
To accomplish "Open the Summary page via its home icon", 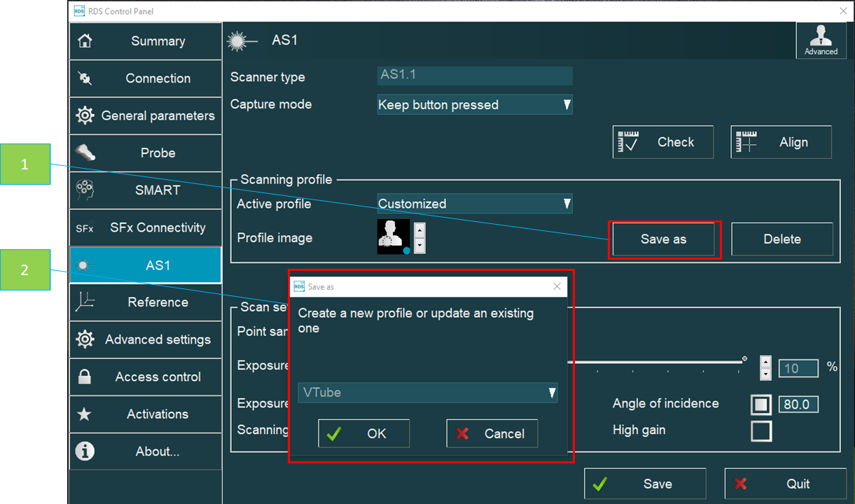I will (84, 41).
